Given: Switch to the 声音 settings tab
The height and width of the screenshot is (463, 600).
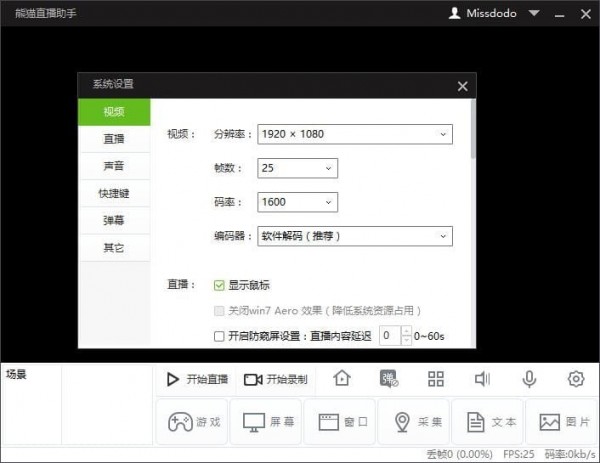Looking at the screenshot, I should click(x=114, y=165).
